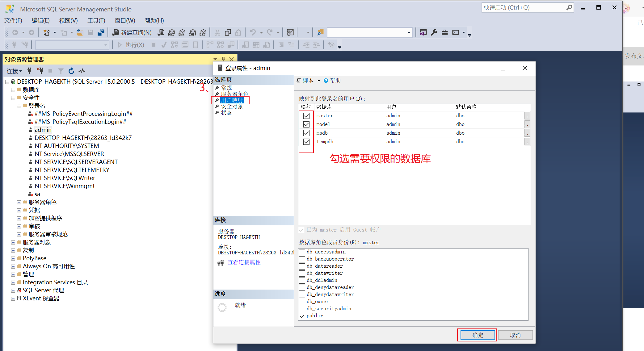Open the 视图(V) menu
The height and width of the screenshot is (351, 644).
click(x=68, y=20)
